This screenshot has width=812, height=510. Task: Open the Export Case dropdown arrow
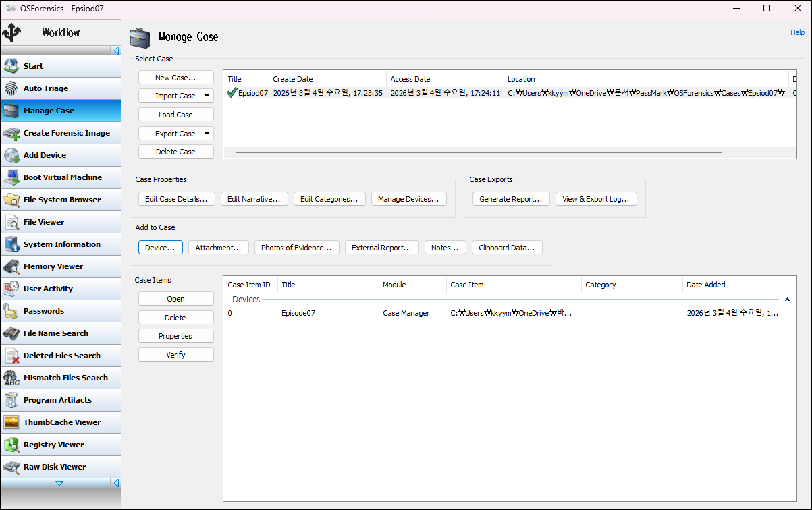pos(207,134)
